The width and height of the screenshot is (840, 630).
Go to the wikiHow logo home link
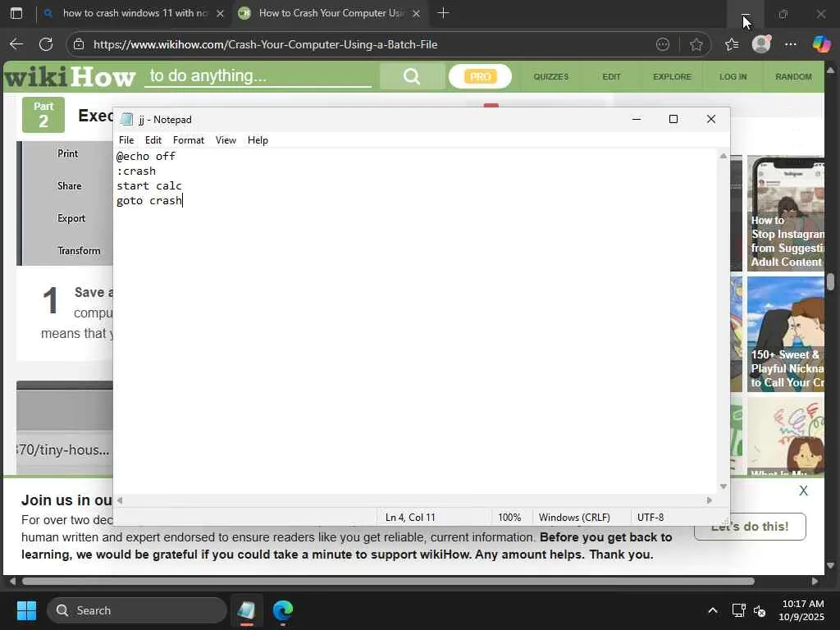click(70, 76)
